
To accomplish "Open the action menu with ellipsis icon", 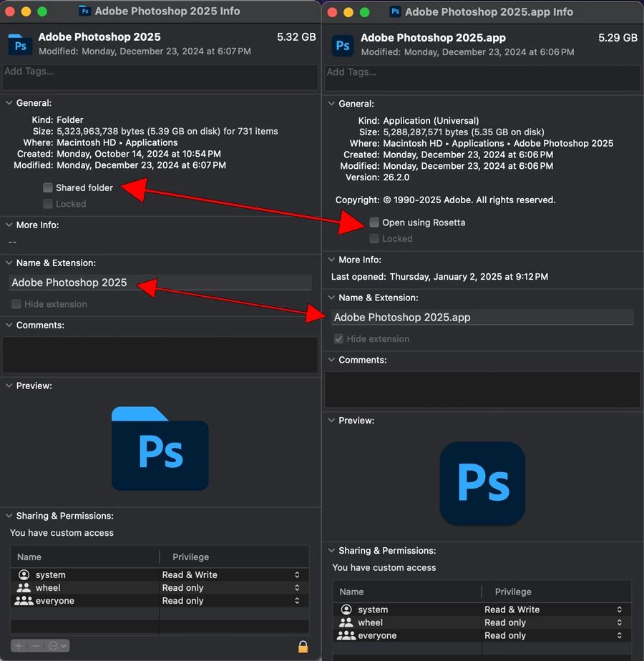I will (57, 646).
